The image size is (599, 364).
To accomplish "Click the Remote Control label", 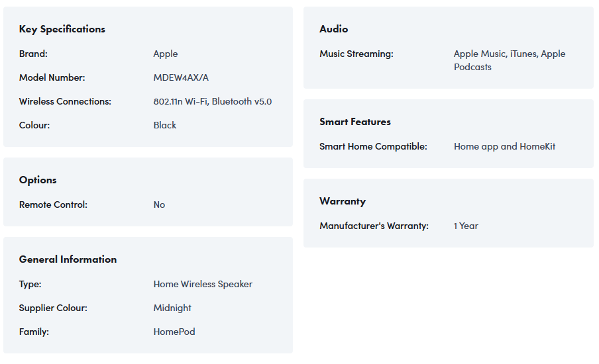I will tap(53, 205).
